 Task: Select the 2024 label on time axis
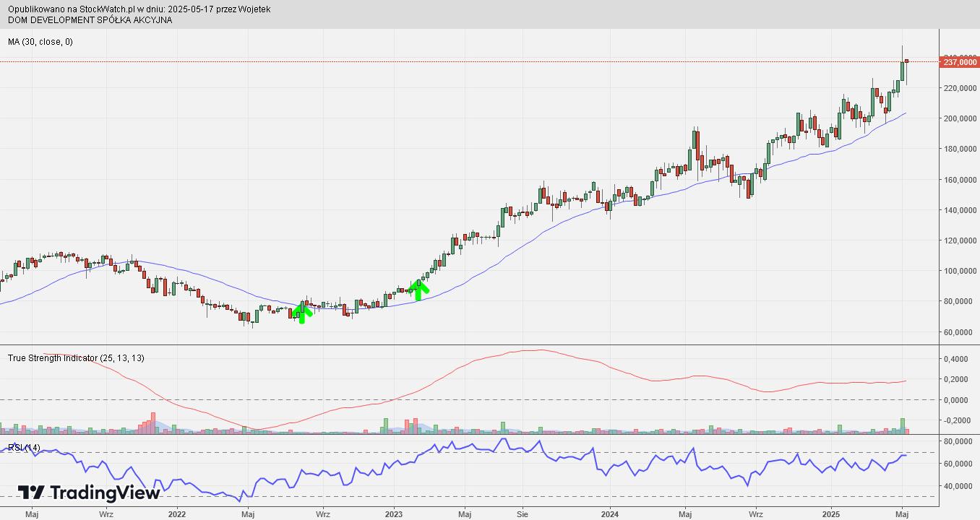pos(609,514)
